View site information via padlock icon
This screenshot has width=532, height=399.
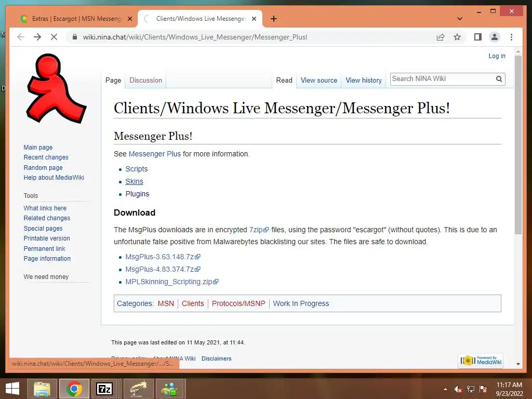(75, 37)
